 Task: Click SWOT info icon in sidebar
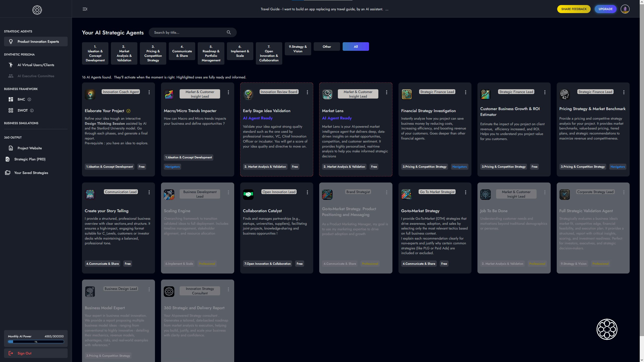pos(32,110)
